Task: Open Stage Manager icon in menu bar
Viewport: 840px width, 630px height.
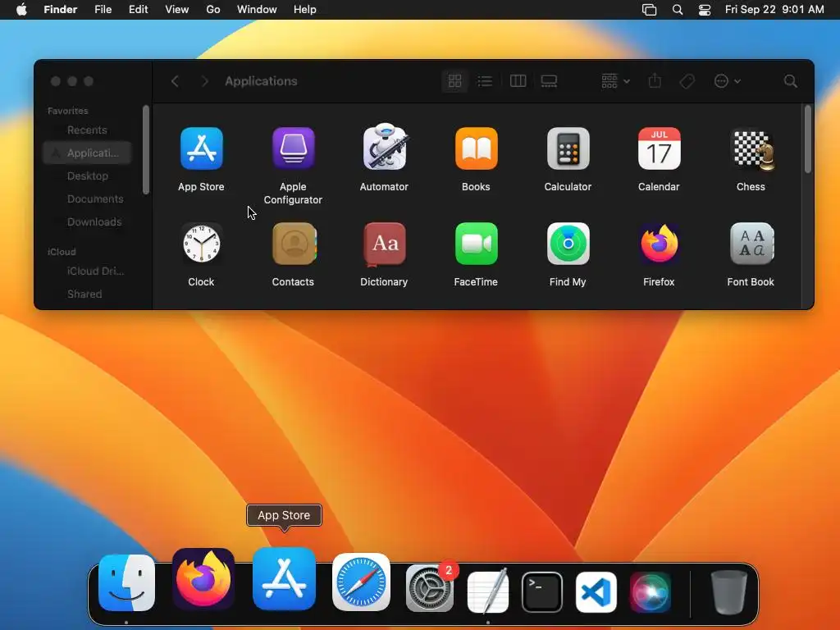Action: click(650, 10)
